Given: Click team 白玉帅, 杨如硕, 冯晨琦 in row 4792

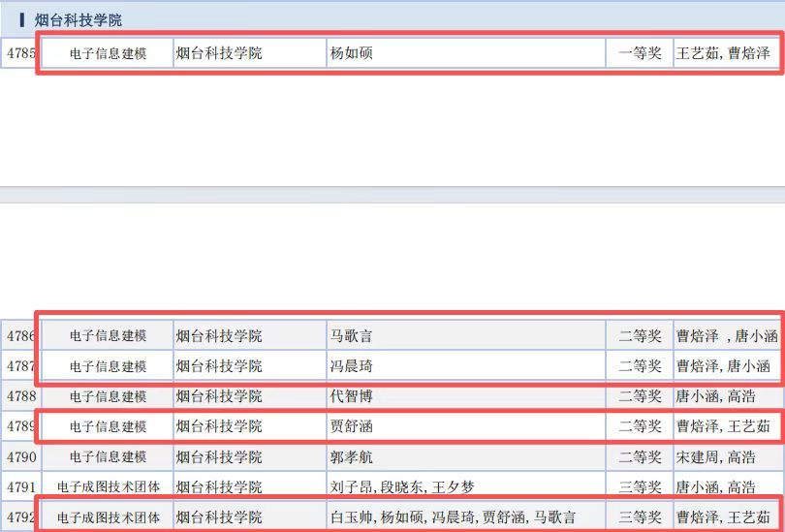Looking at the screenshot, I should 454,517.
